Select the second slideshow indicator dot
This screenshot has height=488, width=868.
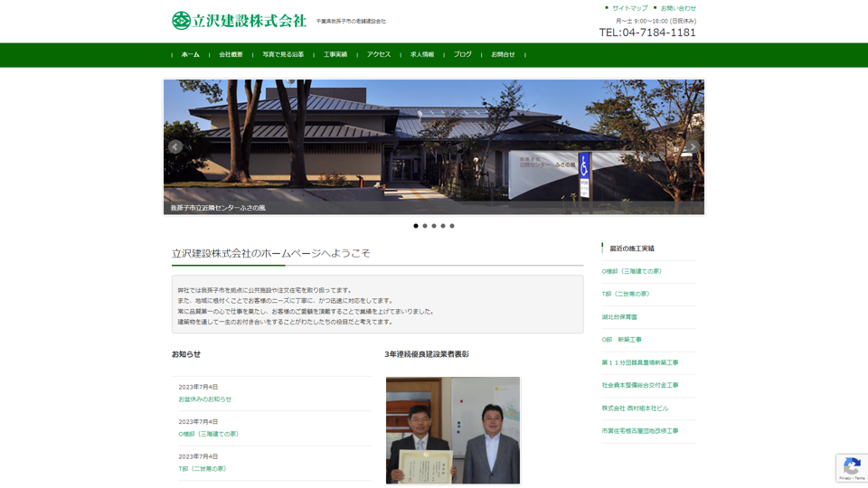click(x=425, y=226)
